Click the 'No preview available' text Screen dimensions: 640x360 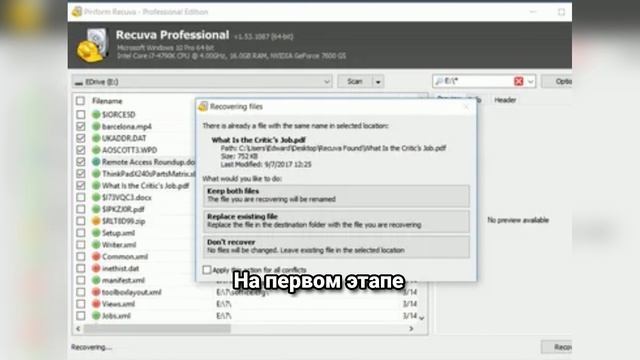pos(518,220)
